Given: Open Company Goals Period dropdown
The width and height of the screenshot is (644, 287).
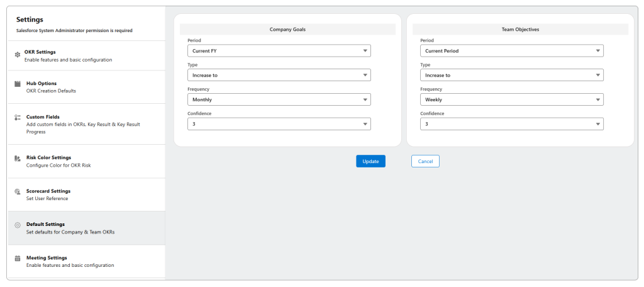Looking at the screenshot, I should point(279,51).
